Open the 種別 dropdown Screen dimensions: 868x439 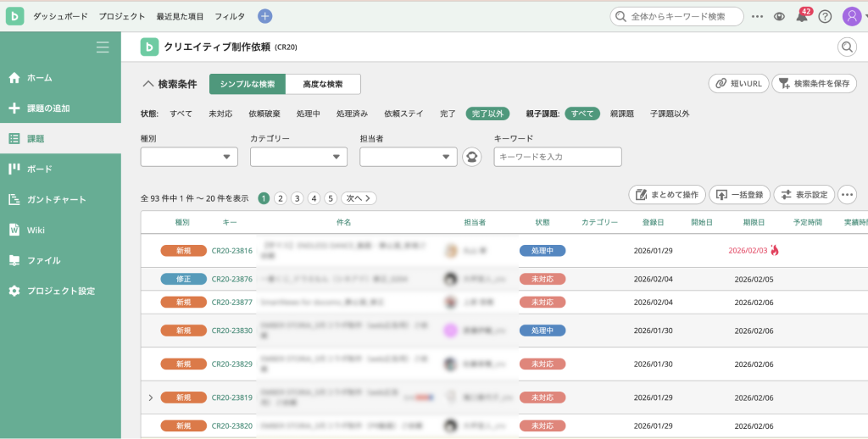click(189, 157)
